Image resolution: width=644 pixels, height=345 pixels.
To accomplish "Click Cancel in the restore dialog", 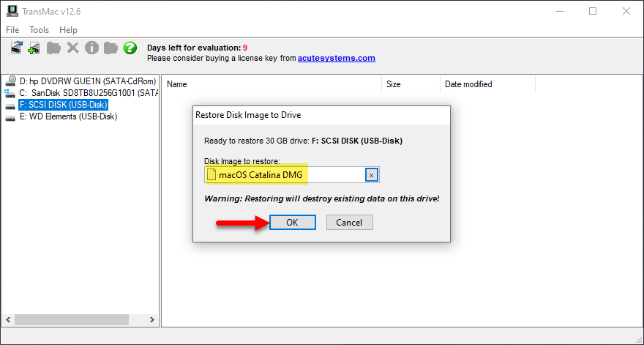I will 350,223.
